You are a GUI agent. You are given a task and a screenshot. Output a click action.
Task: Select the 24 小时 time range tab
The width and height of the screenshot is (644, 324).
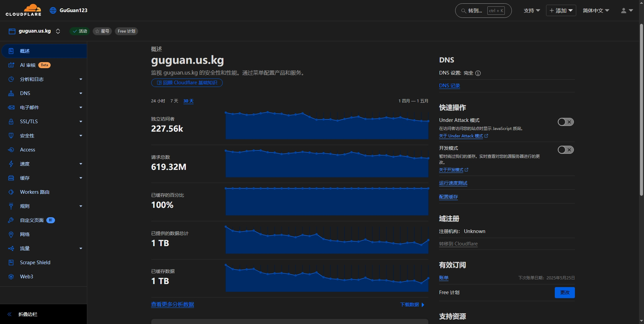pyautogui.click(x=158, y=101)
